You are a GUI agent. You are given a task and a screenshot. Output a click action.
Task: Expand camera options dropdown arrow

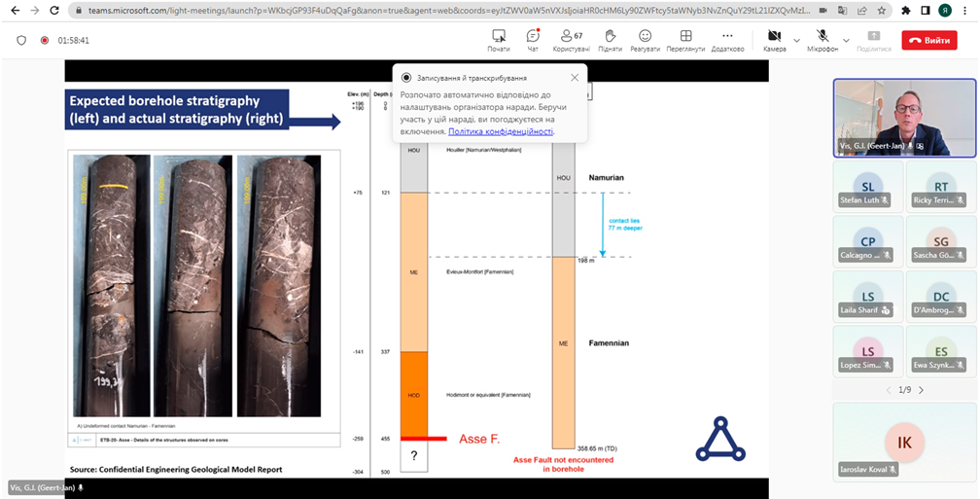796,40
